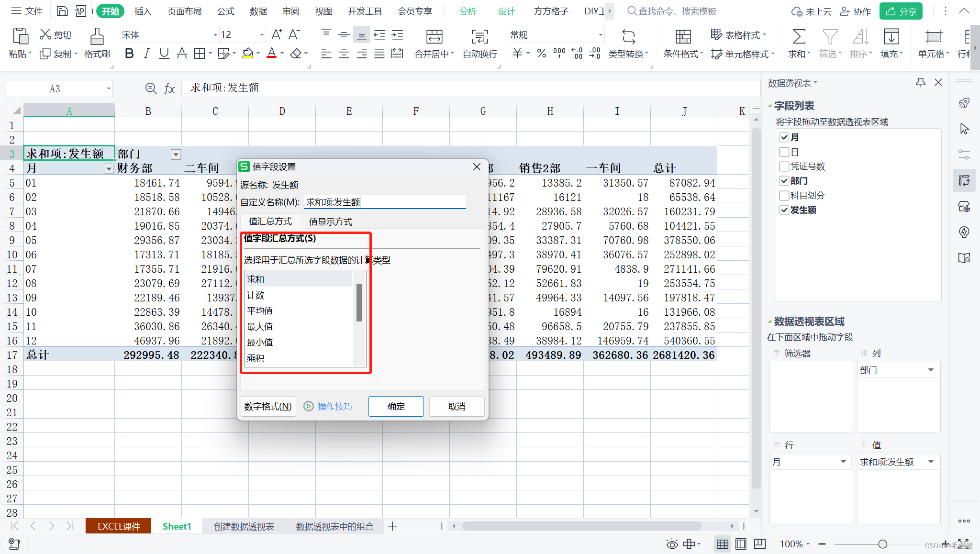The height and width of the screenshot is (554, 980).
Task: Click the save icon in title bar
Action: (x=62, y=11)
